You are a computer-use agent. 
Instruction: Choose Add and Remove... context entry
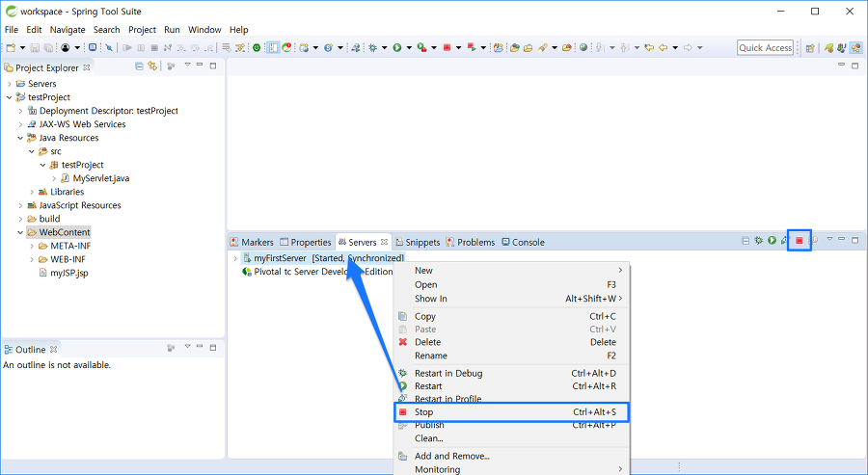[x=511, y=456]
